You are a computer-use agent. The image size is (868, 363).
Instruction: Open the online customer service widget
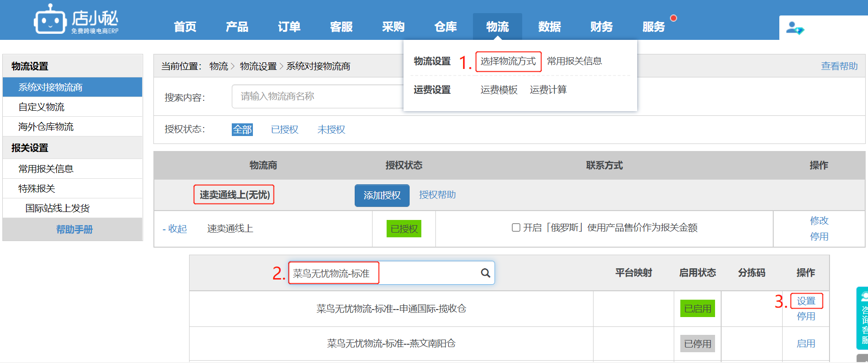[x=862, y=318]
